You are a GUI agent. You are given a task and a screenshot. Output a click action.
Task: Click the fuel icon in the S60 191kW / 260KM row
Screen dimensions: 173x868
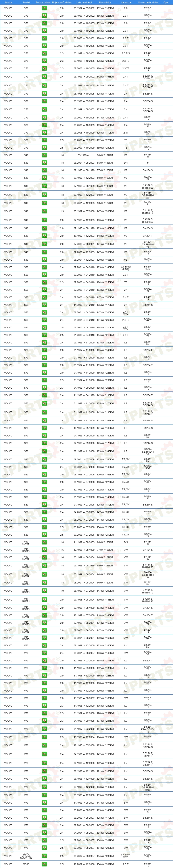(44, 320)
